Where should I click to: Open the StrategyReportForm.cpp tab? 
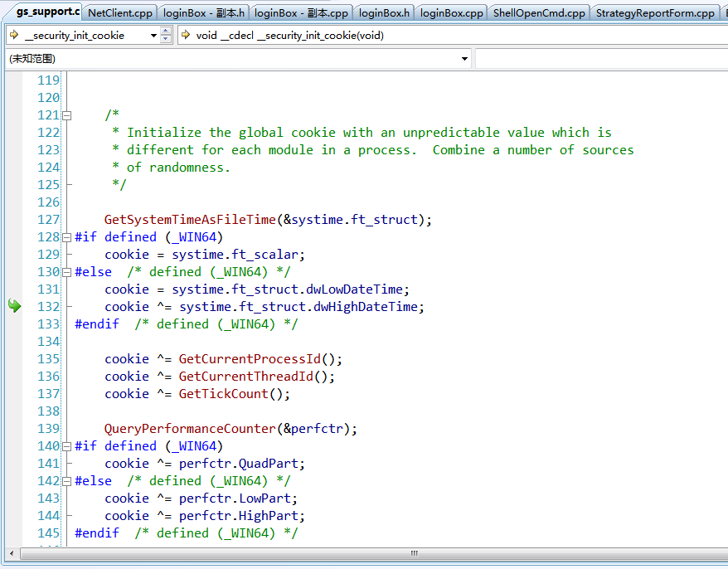click(655, 13)
